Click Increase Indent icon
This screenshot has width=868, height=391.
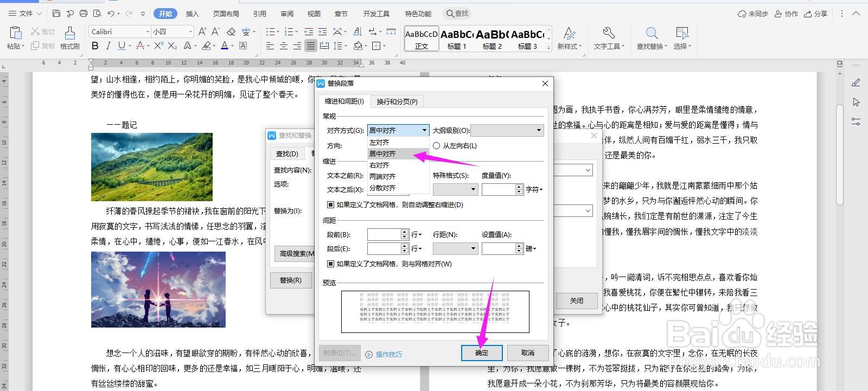click(322, 31)
